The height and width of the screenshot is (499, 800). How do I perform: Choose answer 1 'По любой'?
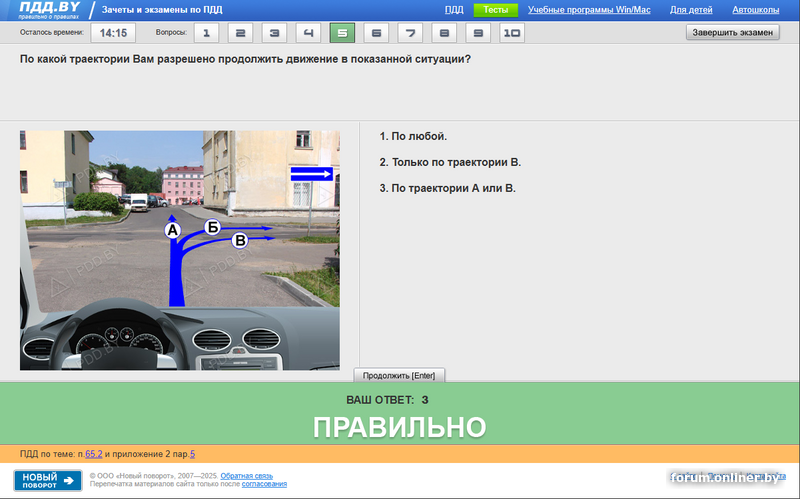coord(413,136)
